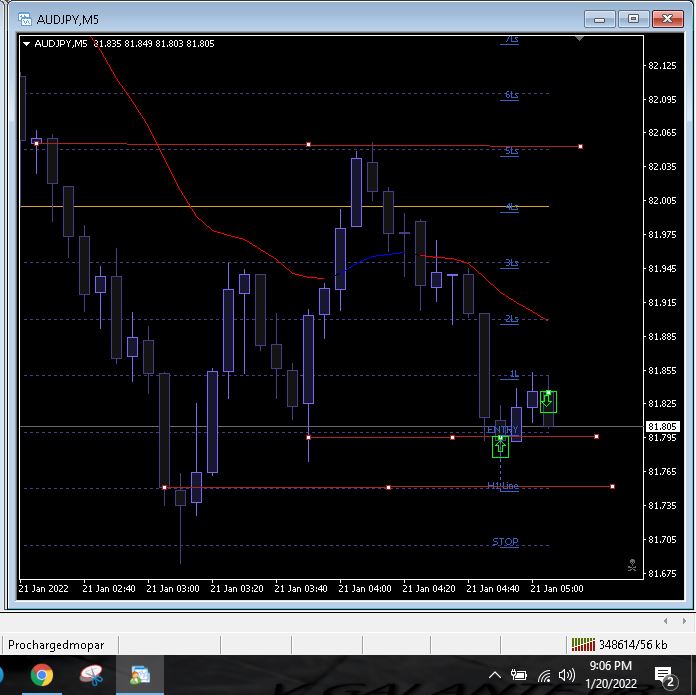Click the 21 Jan 04:00 time label
Image resolution: width=696 pixels, height=695 pixels.
[x=365, y=588]
